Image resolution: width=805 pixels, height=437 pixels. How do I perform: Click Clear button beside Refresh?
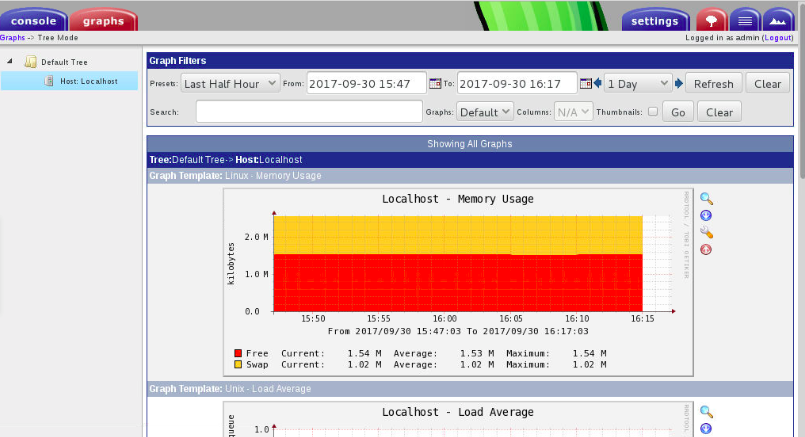[x=768, y=84]
